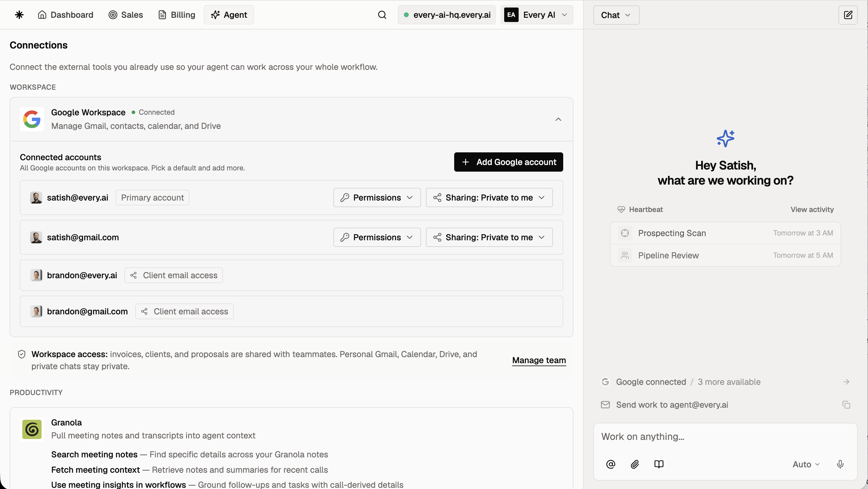Click Fetch meeting context feature text
The image size is (868, 489).
pyautogui.click(x=95, y=470)
